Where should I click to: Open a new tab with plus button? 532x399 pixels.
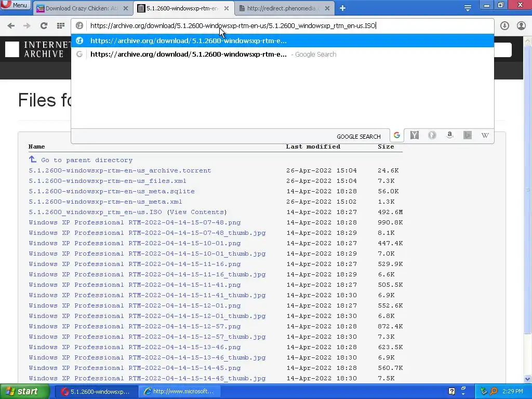click(x=343, y=8)
